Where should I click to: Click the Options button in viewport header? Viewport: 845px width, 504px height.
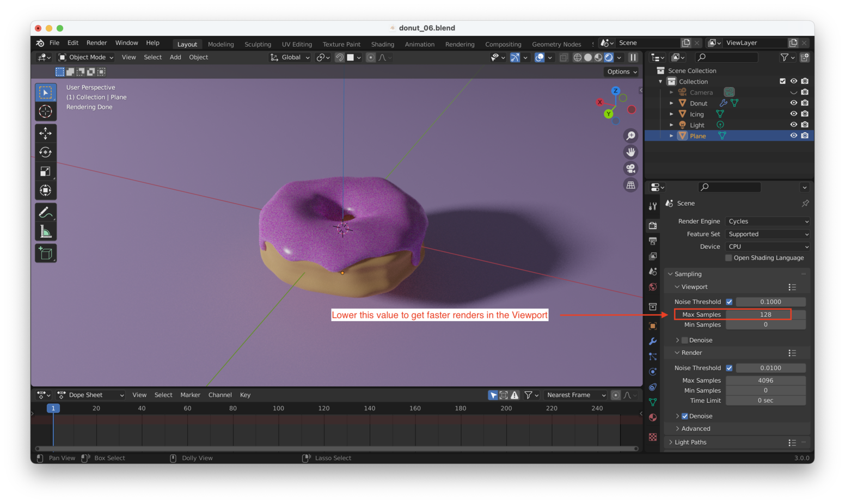point(620,71)
